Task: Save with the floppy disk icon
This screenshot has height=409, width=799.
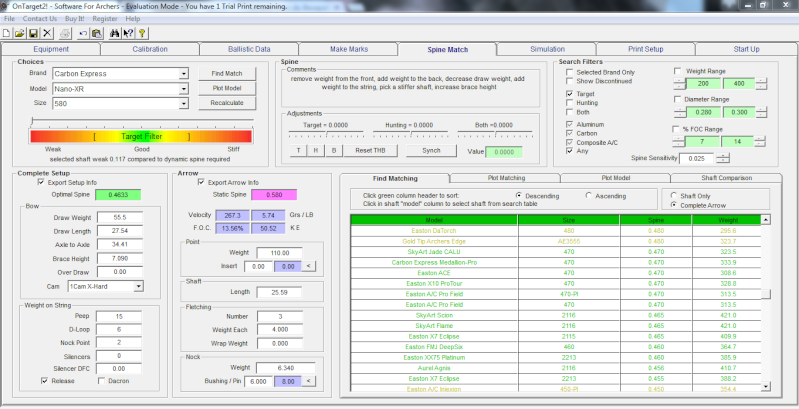Action: 33,34
